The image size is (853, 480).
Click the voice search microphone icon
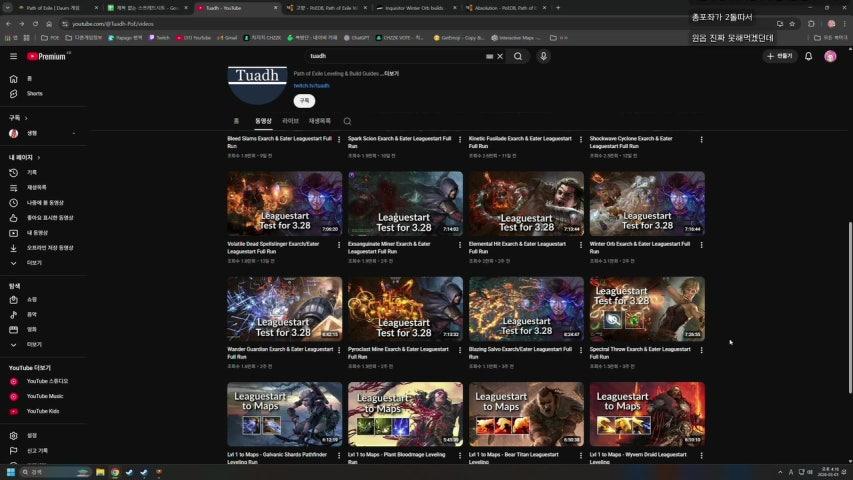(x=544, y=56)
